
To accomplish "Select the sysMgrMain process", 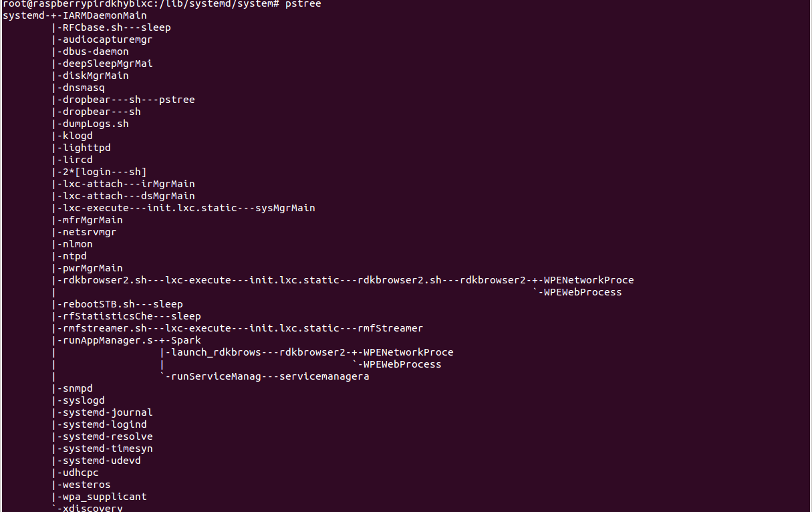I will coord(285,208).
